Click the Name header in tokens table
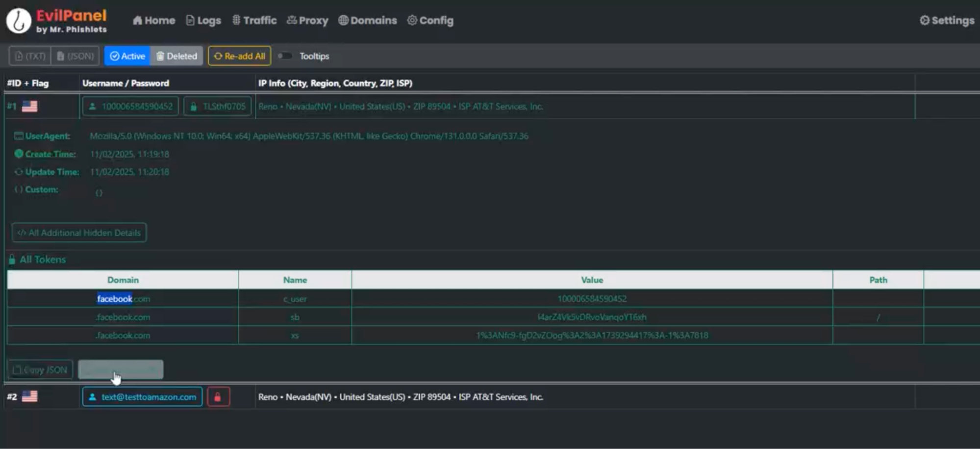 [x=295, y=280]
